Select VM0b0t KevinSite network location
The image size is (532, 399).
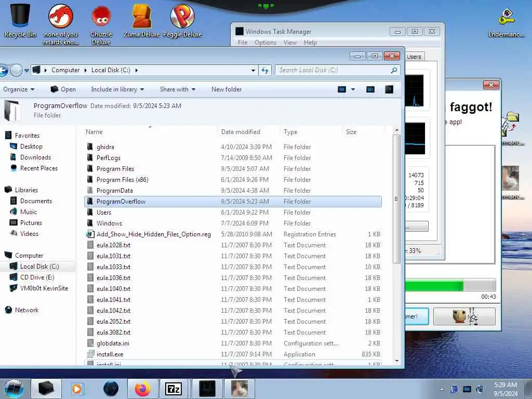click(x=44, y=288)
